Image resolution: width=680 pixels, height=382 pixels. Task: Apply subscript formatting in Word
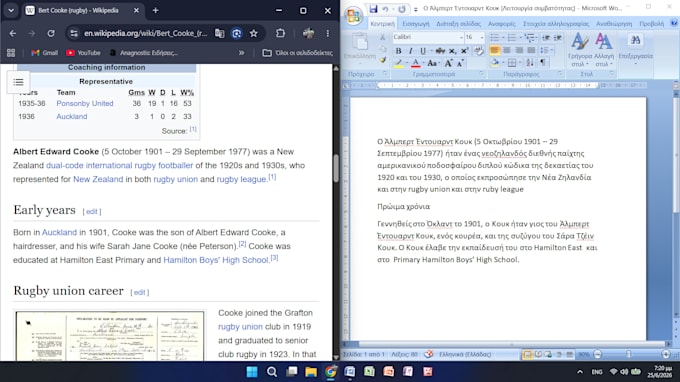(452, 51)
